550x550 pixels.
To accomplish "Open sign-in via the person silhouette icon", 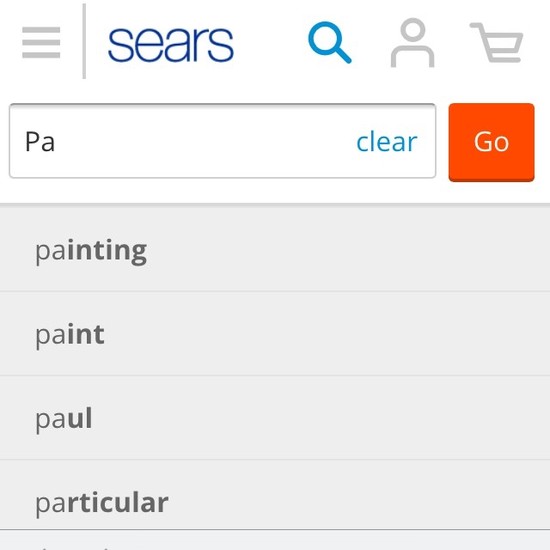I will (x=412, y=42).
